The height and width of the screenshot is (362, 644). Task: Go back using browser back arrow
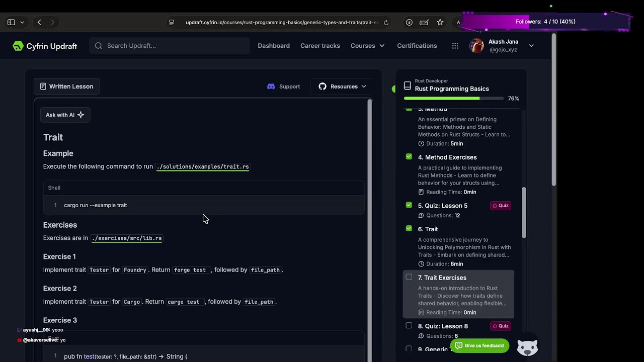(39, 22)
